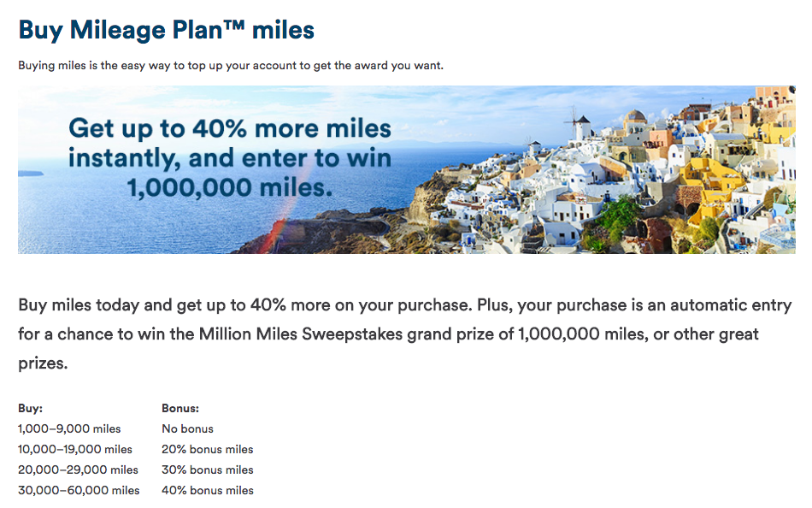Click the 'Million Miles Sweepstakes' phrase in the paragraph
The height and width of the screenshot is (508, 812).
coord(338,334)
